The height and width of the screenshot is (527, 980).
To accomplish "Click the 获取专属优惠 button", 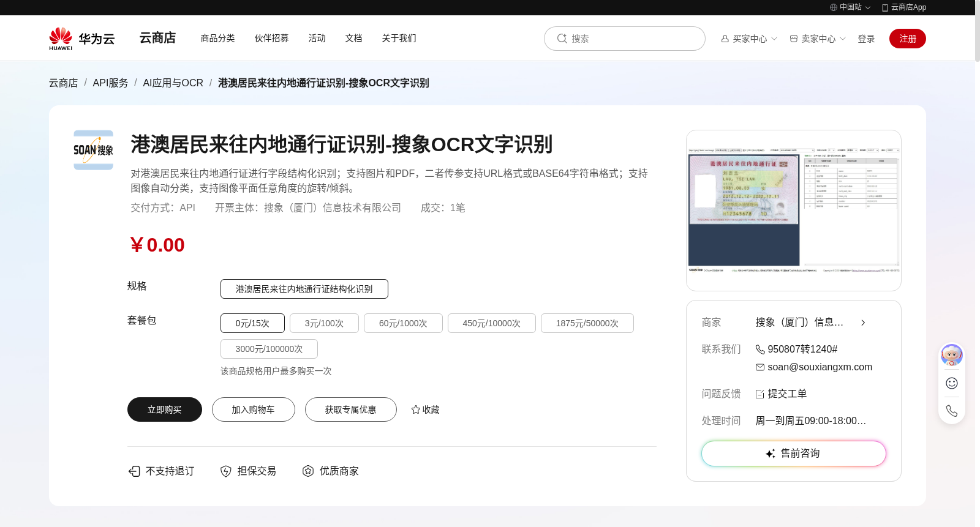I will click(x=351, y=409).
